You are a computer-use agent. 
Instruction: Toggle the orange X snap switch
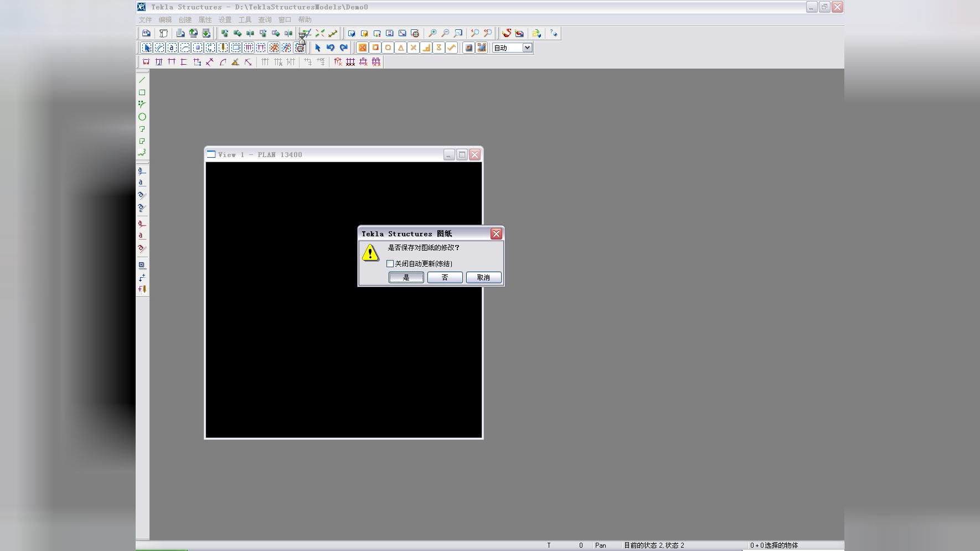click(363, 48)
